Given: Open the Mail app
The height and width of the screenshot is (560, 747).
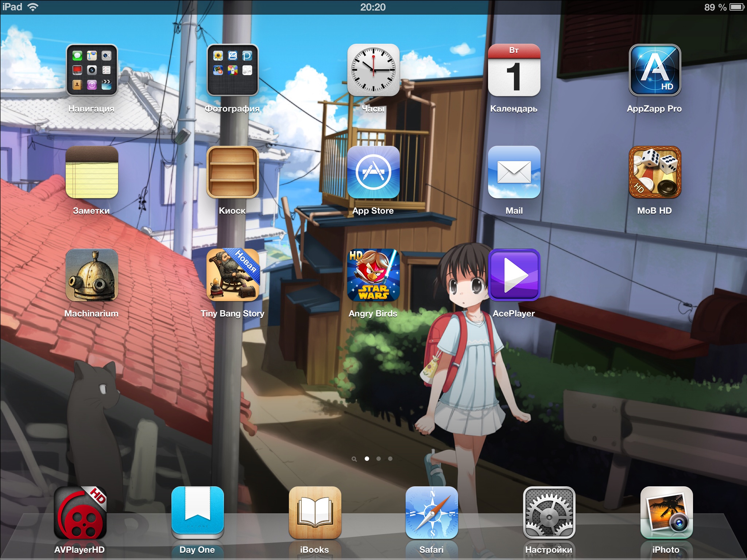Looking at the screenshot, I should (x=514, y=172).
